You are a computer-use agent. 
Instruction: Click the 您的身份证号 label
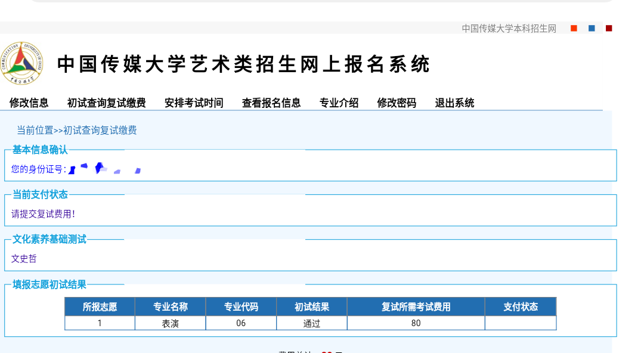coord(39,169)
